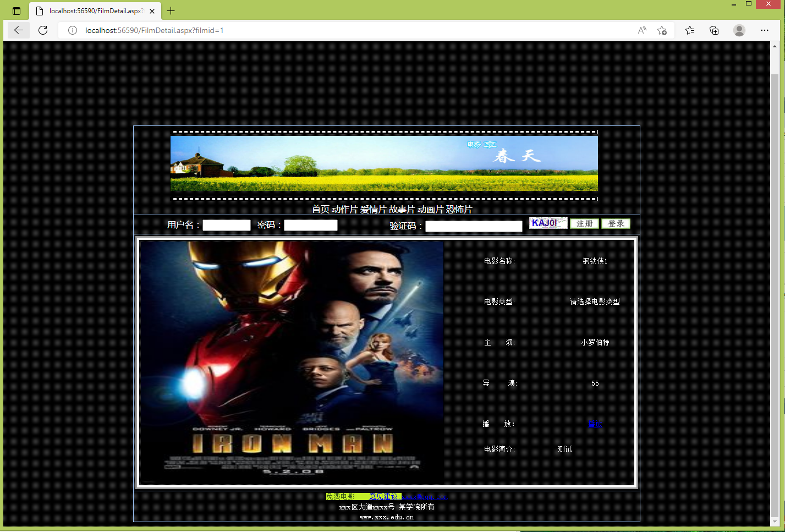
Task: Add this page to favorites star icon
Action: (662, 30)
